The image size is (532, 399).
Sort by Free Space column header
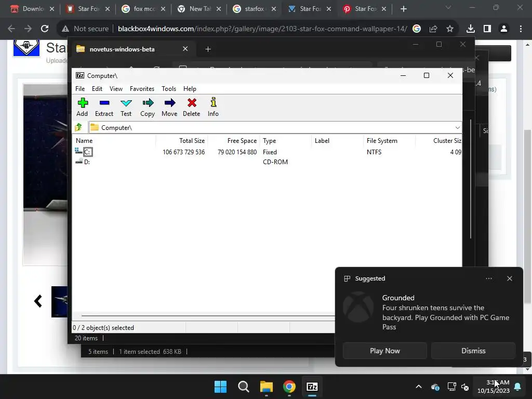tap(233, 140)
